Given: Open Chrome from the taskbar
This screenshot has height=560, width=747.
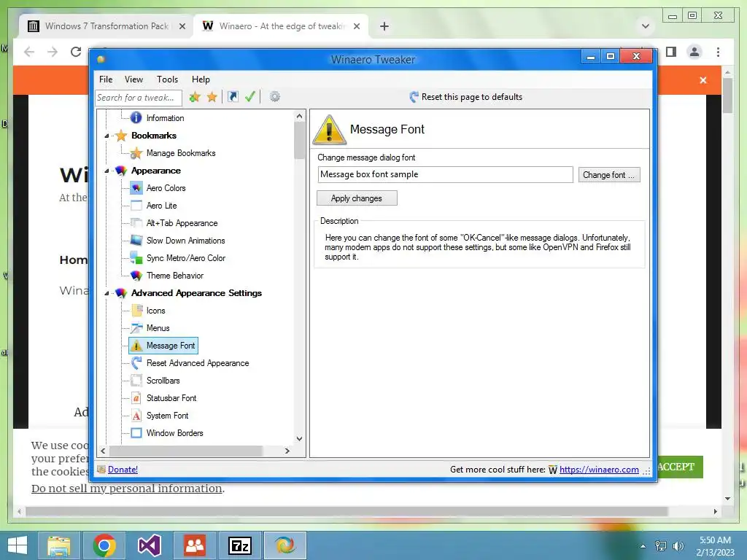Looking at the screenshot, I should (x=104, y=545).
